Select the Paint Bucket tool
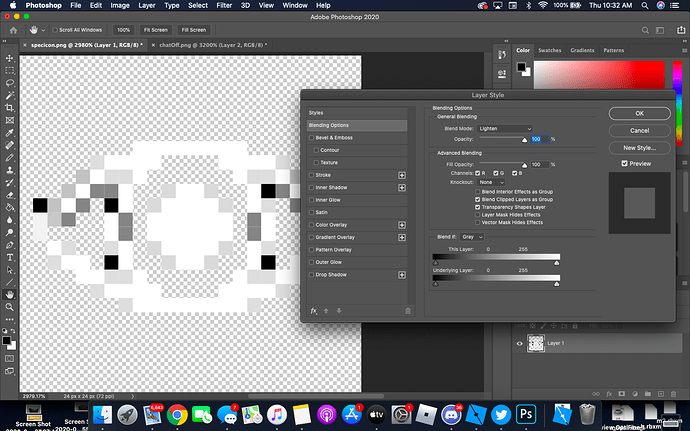 coord(9,207)
